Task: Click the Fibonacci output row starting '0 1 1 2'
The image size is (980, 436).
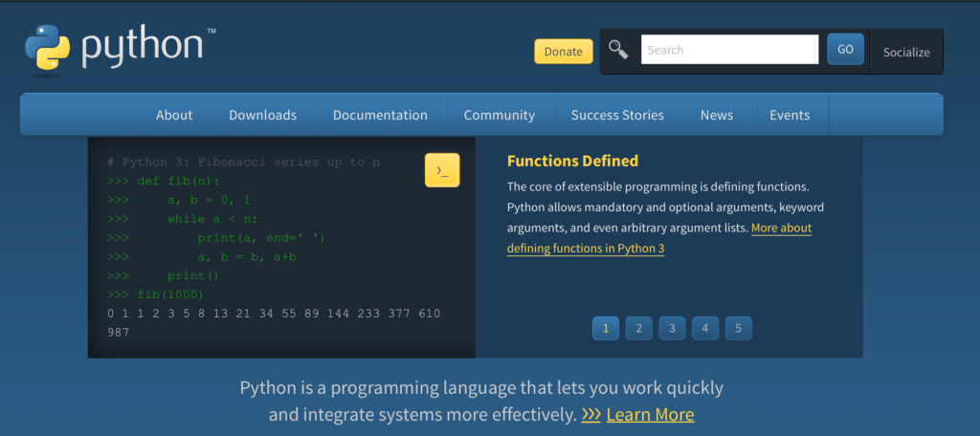Action: [x=274, y=313]
